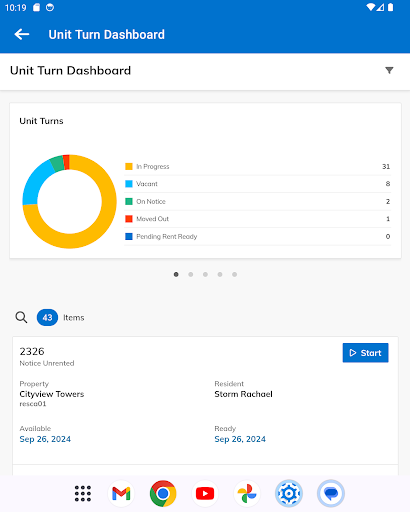Go to the third chart page dot

pos(205,274)
